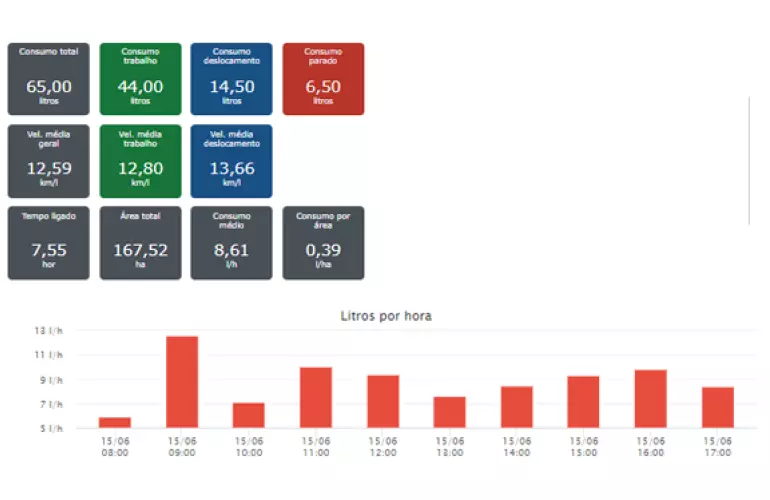The width and height of the screenshot is (770, 500).
Task: Click the 10:00 bar in Litros por hora
Action: pyautogui.click(x=249, y=415)
